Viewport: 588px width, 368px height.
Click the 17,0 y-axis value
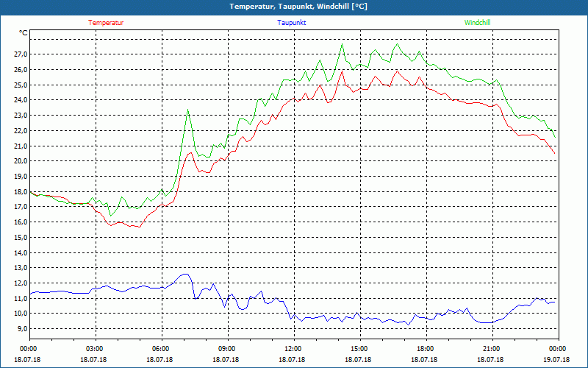(x=21, y=207)
